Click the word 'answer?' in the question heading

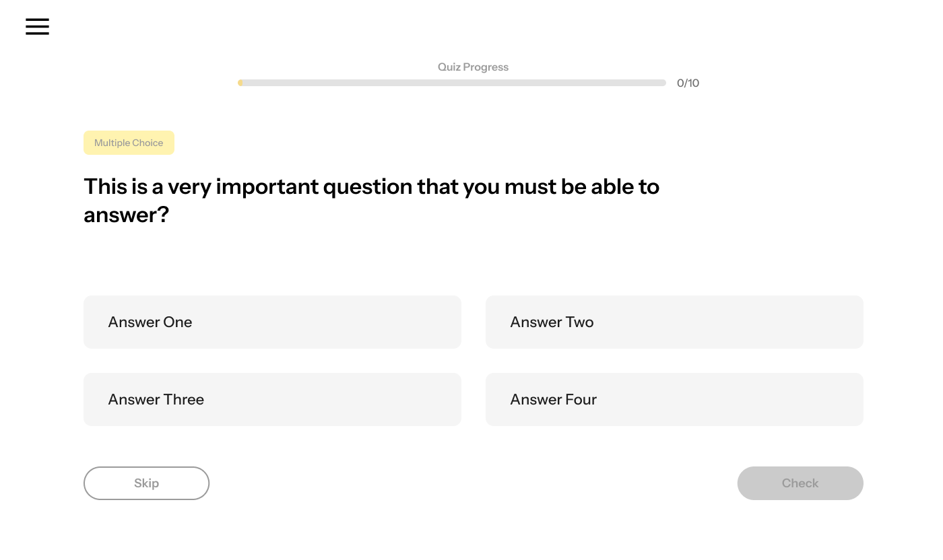tap(126, 215)
